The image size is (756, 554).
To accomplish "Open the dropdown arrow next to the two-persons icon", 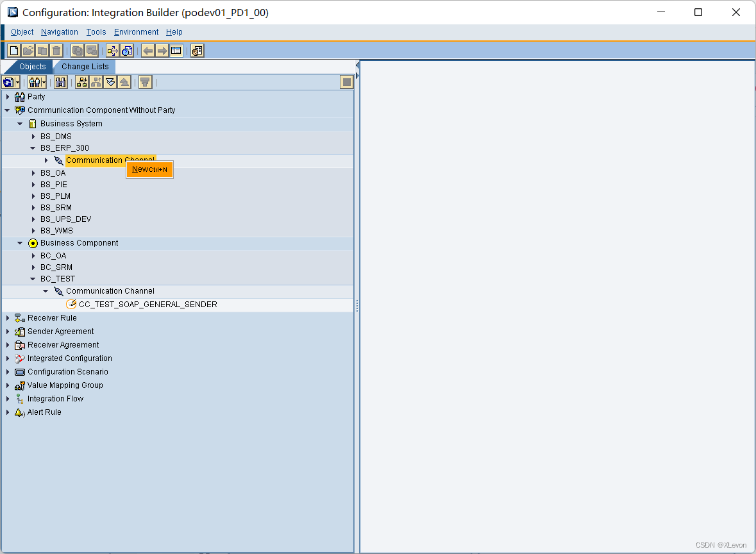I will pyautogui.click(x=44, y=83).
